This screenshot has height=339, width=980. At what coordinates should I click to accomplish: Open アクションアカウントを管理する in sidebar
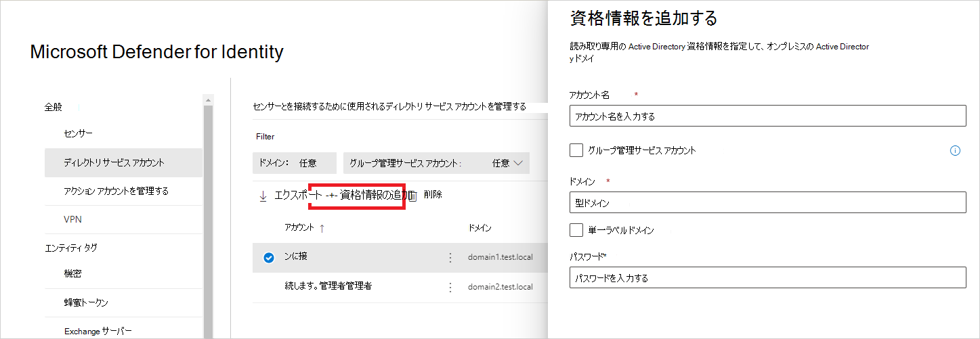click(x=116, y=191)
